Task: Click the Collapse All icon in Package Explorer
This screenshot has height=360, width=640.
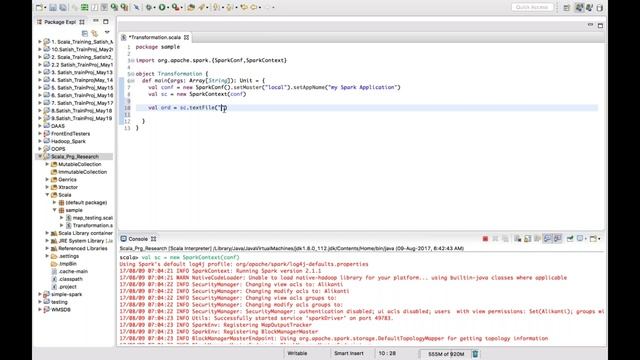Action: (x=85, y=33)
